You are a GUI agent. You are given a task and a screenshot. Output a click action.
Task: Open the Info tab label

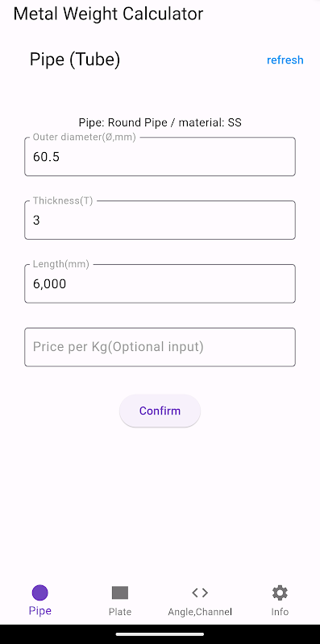point(281,612)
